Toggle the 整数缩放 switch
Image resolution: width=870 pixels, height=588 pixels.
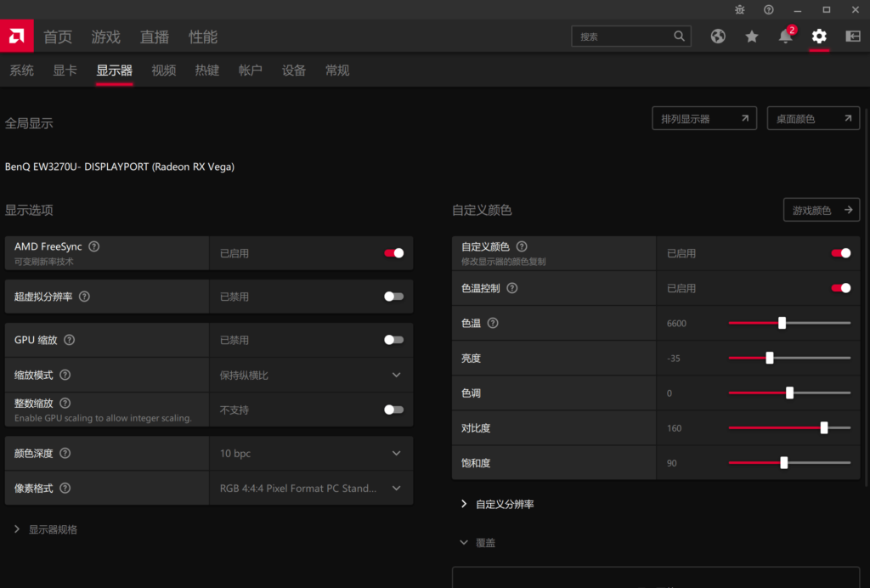[394, 410]
